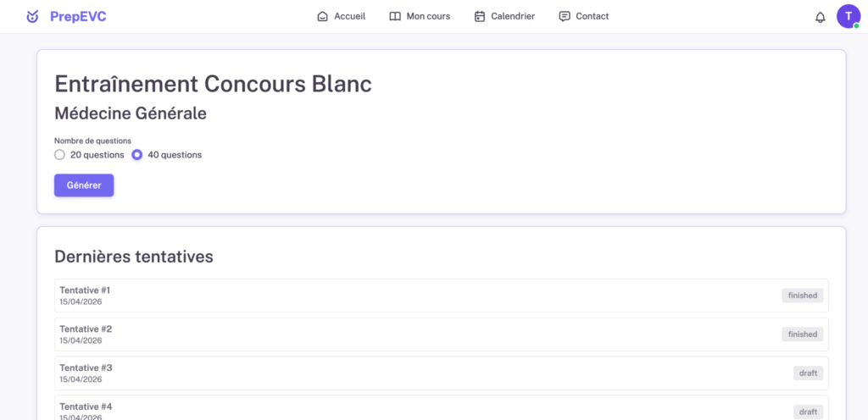868x420 pixels.
Task: Open the Tentative #3 draft row
Action: [424, 373]
